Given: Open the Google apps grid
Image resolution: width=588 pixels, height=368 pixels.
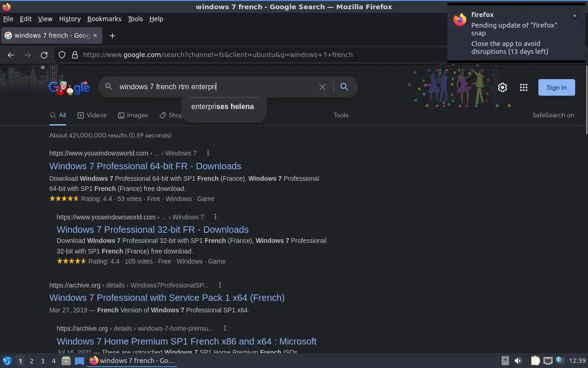Looking at the screenshot, I should pos(524,87).
